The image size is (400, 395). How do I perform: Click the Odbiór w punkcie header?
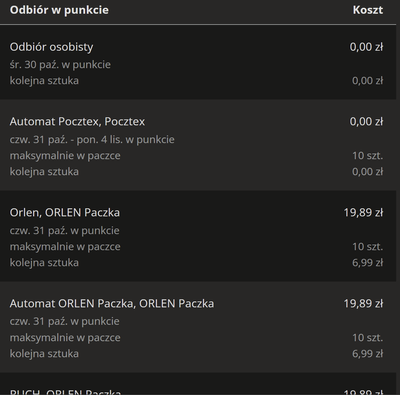click(59, 10)
